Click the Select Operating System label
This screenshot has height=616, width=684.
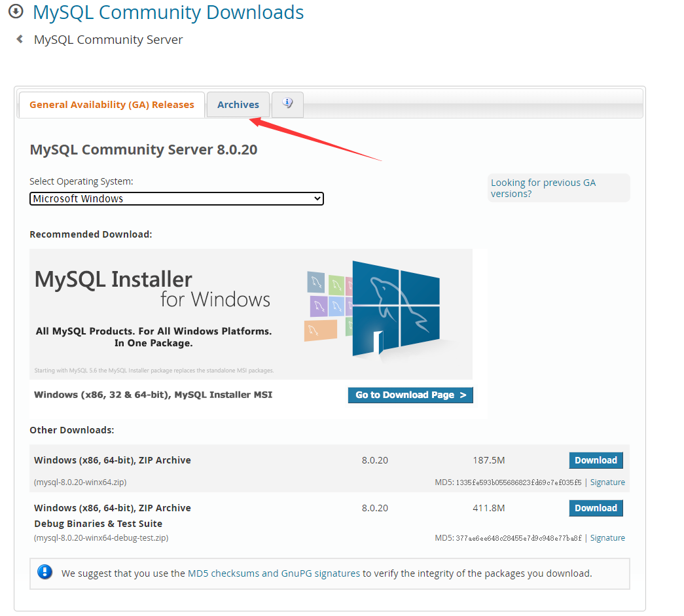pos(81,181)
